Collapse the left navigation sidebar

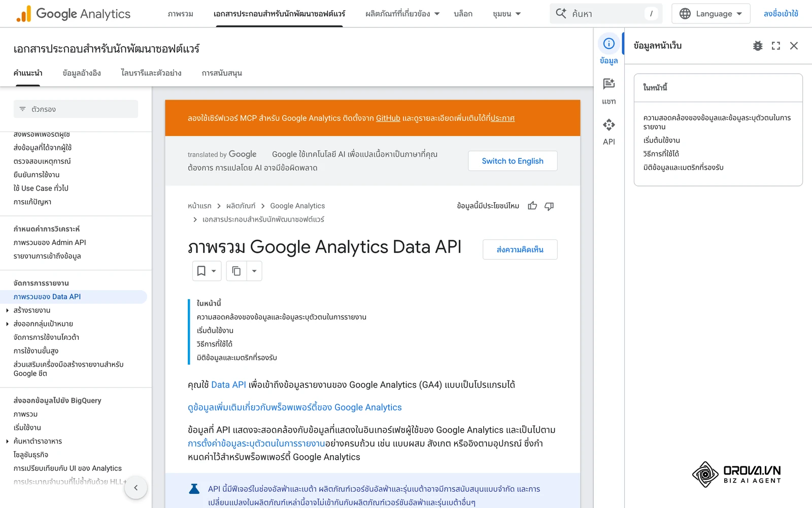point(136,488)
